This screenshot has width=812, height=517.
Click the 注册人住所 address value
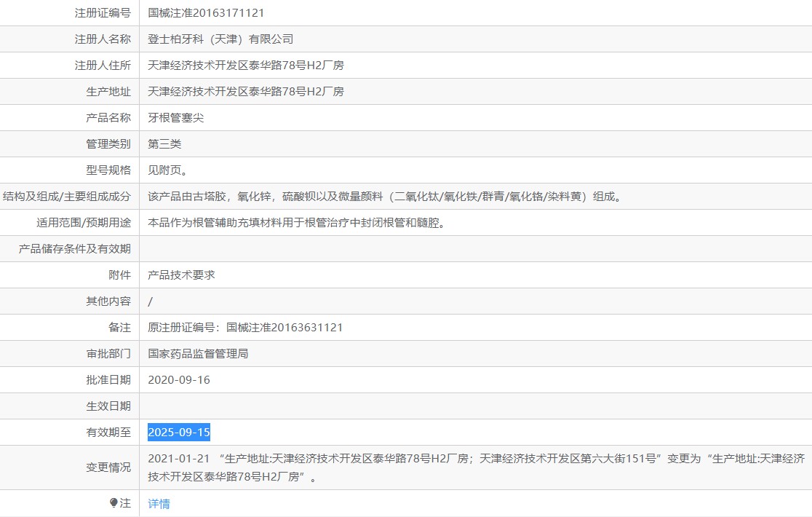pos(245,66)
